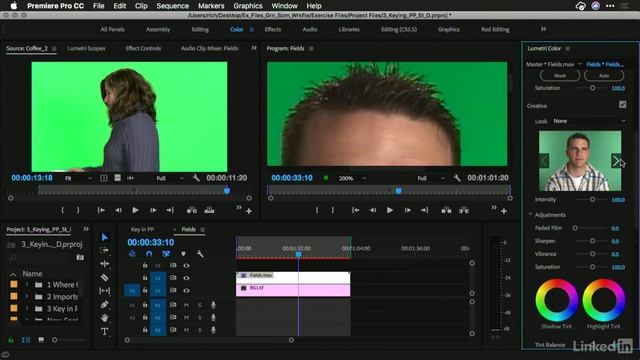Add a marker in the timeline

point(183,254)
